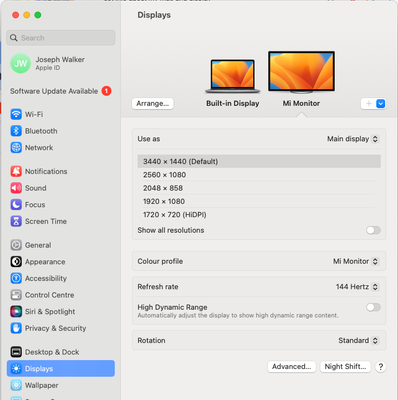Click the Displays sun icon
Viewport: 398px width, 400px height.
point(16,368)
